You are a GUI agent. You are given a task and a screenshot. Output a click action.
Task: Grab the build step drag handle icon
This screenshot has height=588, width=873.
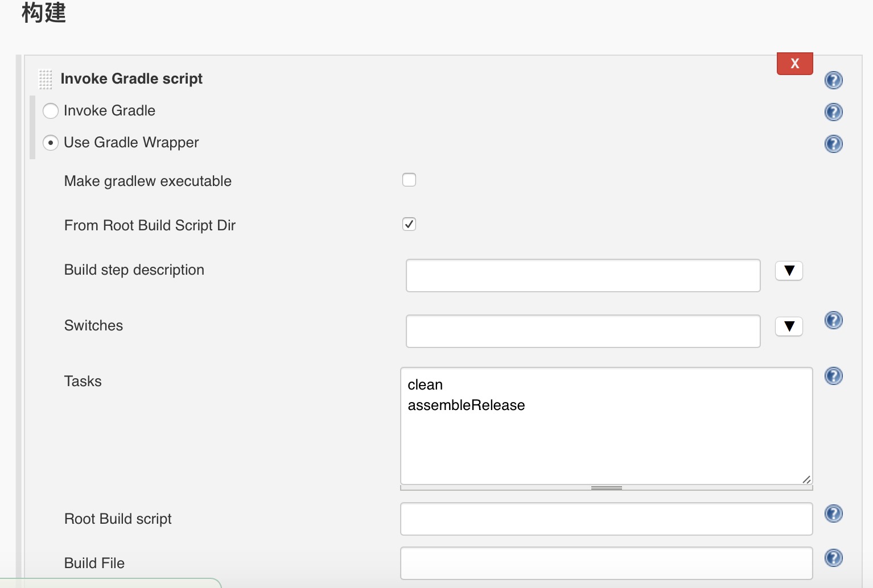pyautogui.click(x=46, y=79)
